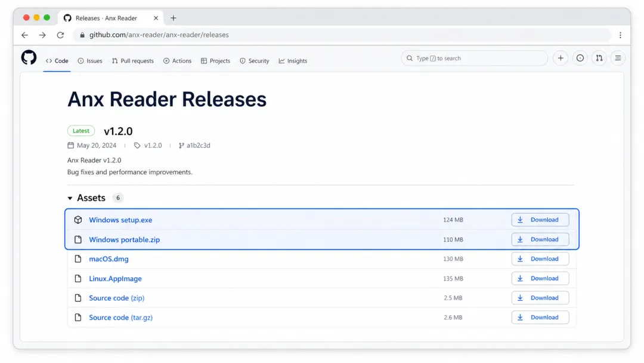Open the macOS.dmg link
The height and width of the screenshot is (363, 644).
click(x=109, y=259)
